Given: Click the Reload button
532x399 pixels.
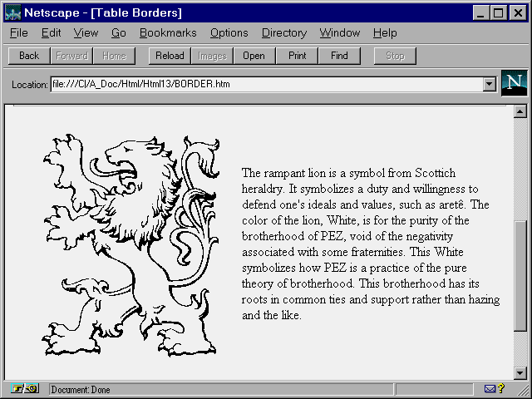Looking at the screenshot, I should click(x=170, y=56).
